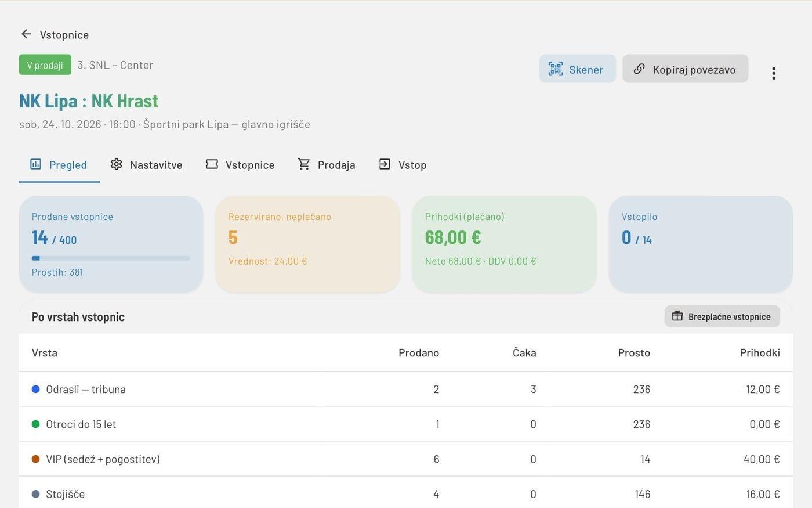Select the Stojišče row label

coord(66,494)
